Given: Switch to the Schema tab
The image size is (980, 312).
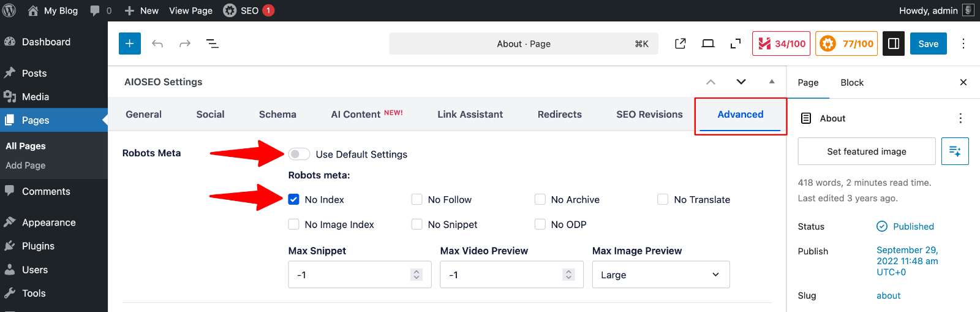Looking at the screenshot, I should point(277,115).
